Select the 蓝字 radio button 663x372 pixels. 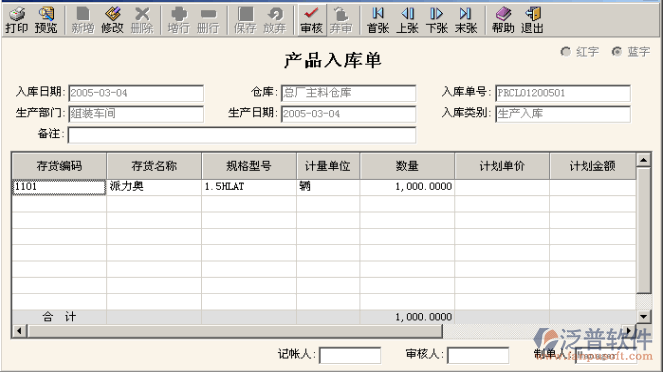616,52
